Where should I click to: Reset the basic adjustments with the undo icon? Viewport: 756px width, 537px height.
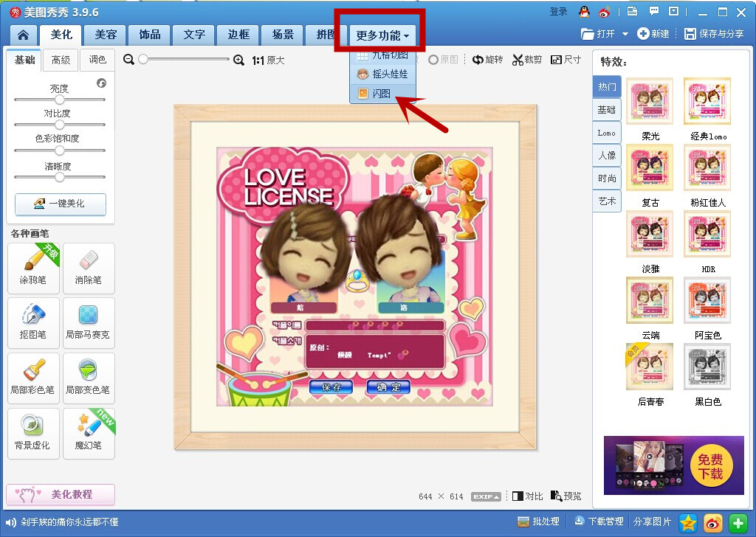(x=101, y=83)
